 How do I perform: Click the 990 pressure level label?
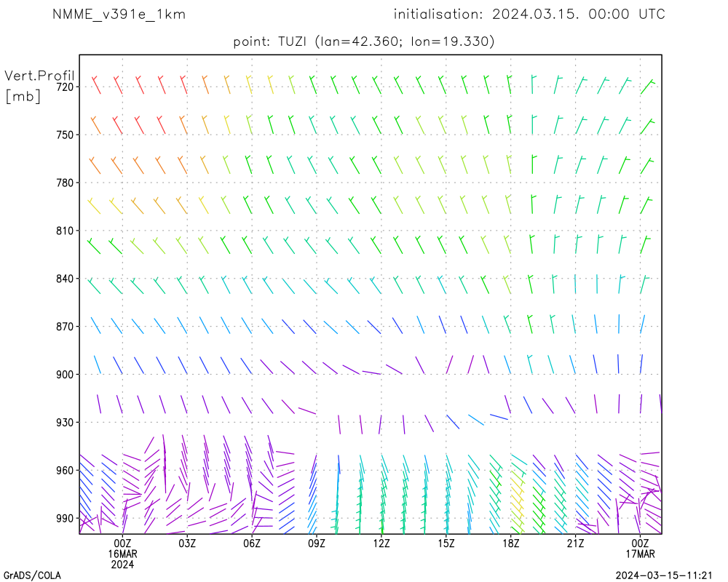pos(65,519)
